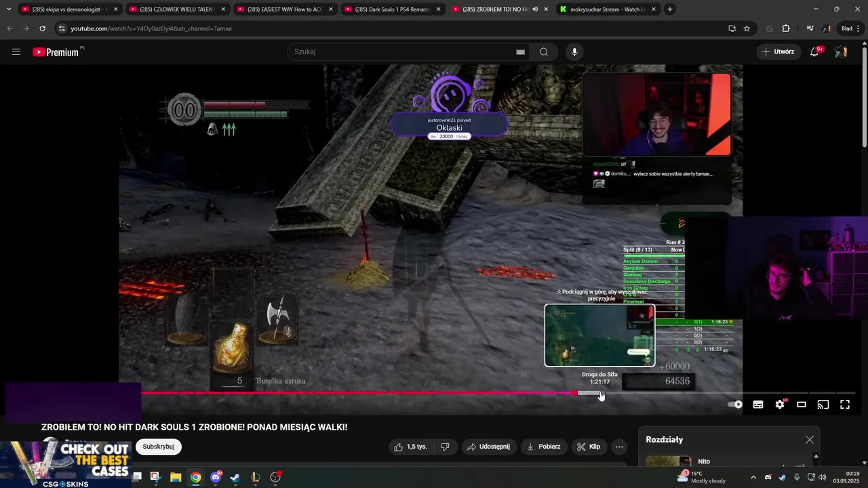Cast the video to a TV
The image size is (868, 488).
pos(823,405)
